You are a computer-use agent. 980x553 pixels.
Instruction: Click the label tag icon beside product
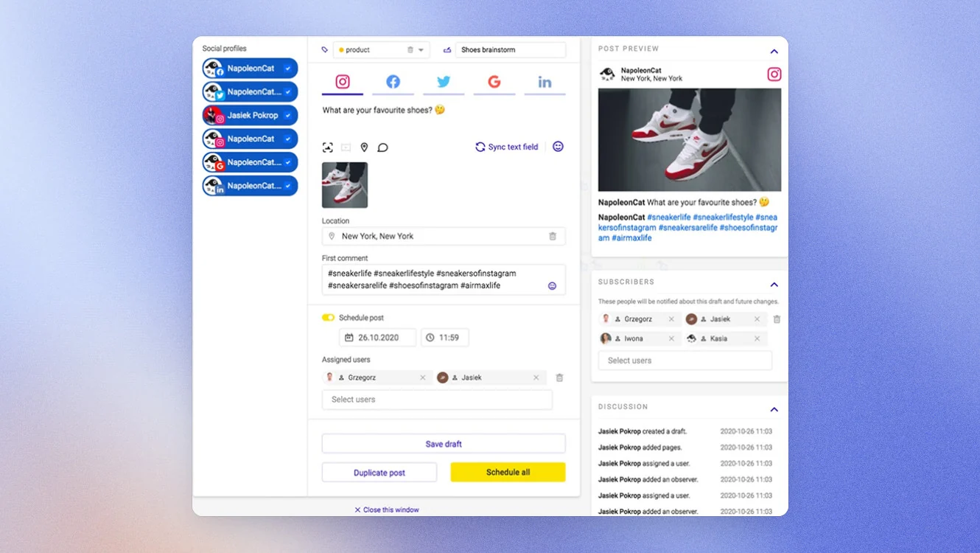click(324, 50)
